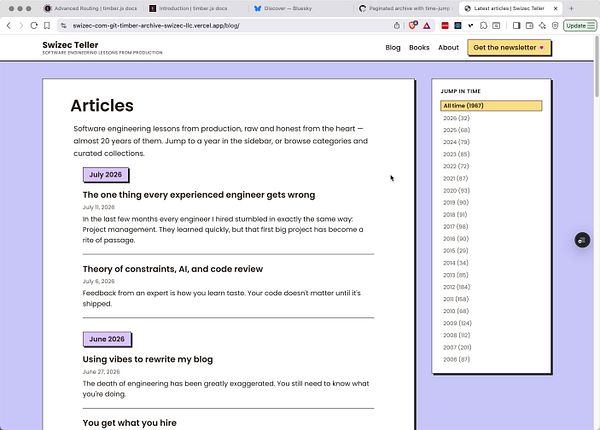Jump to year 2015 (29)
Screen dimensions: 600x430
[455, 251]
